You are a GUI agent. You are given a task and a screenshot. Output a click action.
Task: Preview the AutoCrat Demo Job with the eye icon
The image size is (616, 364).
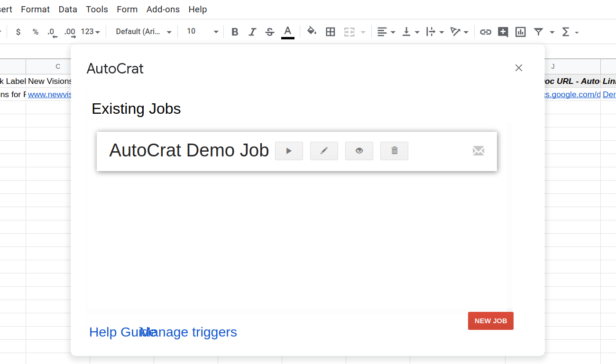coord(359,151)
